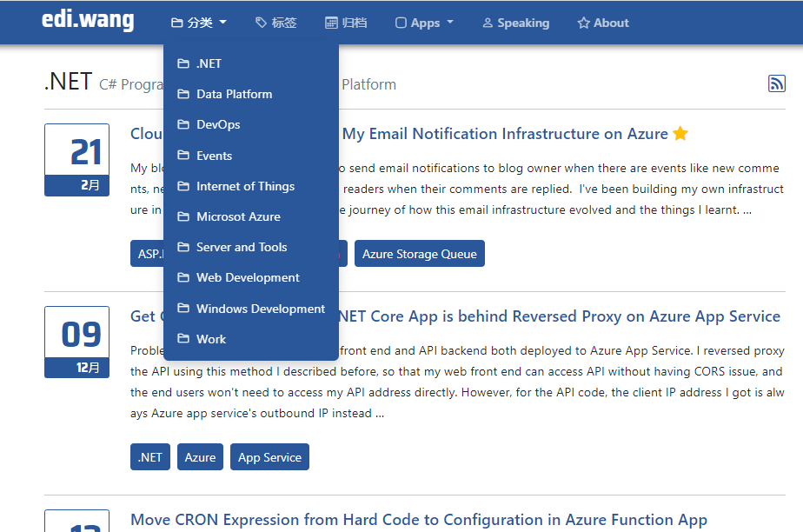Click the tag icon beside 标签
Viewport: 803px width, 532px height.
pos(262,23)
